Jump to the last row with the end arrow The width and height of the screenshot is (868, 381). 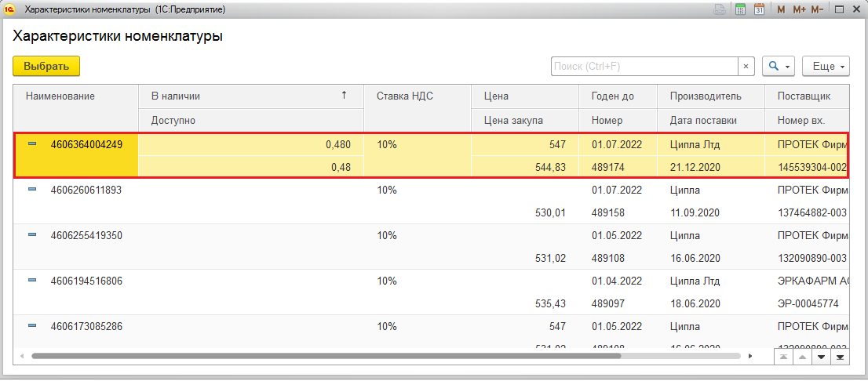[x=841, y=357]
